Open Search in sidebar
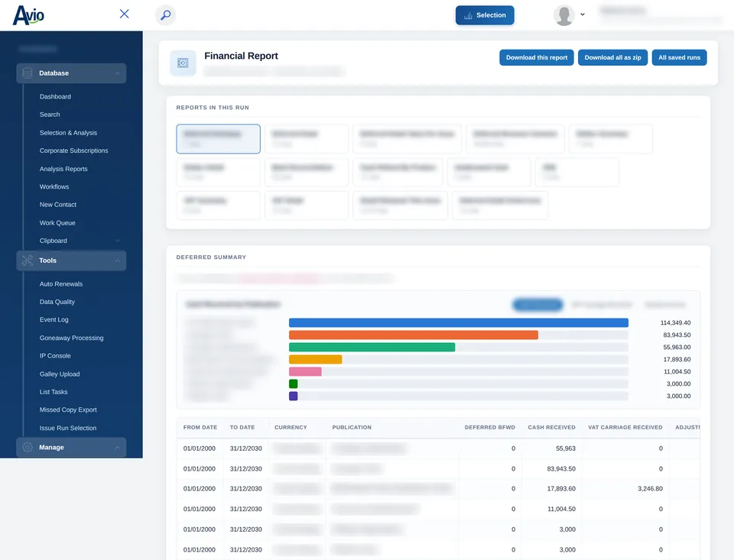Image resolution: width=734 pixels, height=560 pixels. [x=50, y=114]
